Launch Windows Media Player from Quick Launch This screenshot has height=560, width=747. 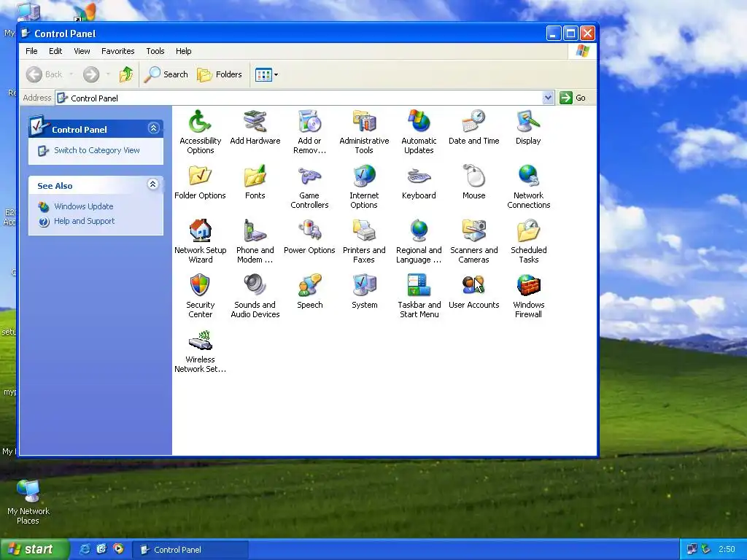[x=118, y=549]
